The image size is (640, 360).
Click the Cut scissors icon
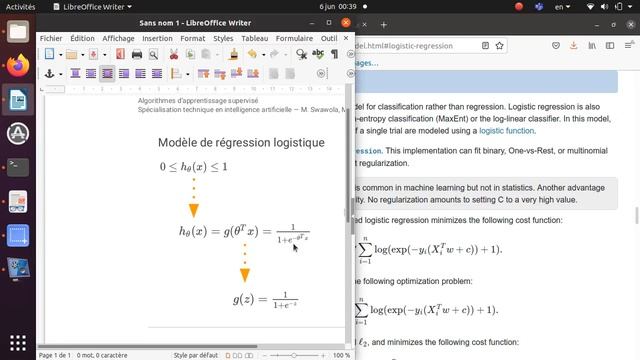[174, 54]
